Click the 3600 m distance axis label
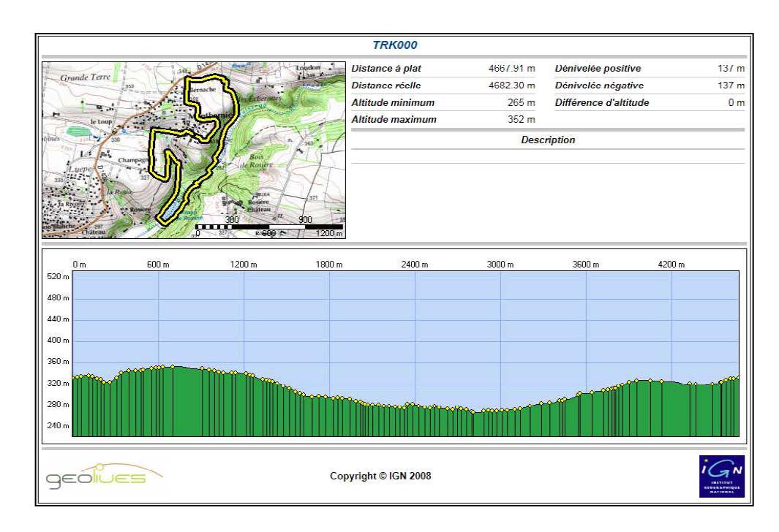 (585, 265)
